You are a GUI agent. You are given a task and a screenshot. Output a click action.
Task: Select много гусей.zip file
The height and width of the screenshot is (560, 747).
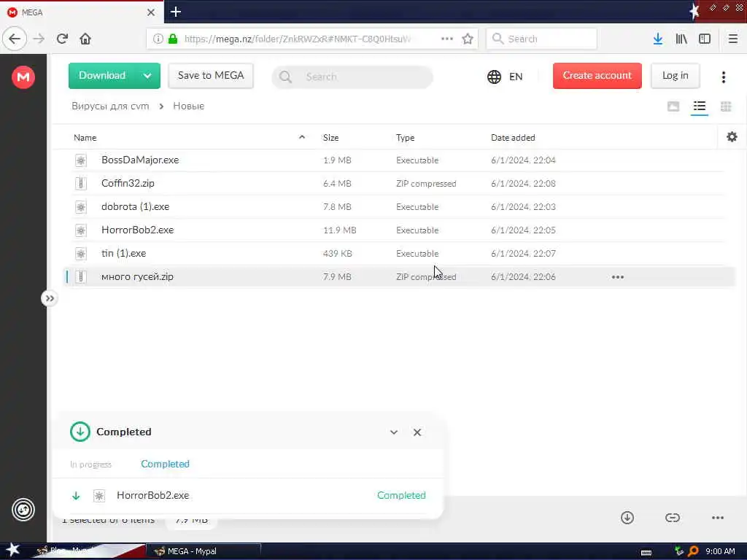(x=137, y=276)
